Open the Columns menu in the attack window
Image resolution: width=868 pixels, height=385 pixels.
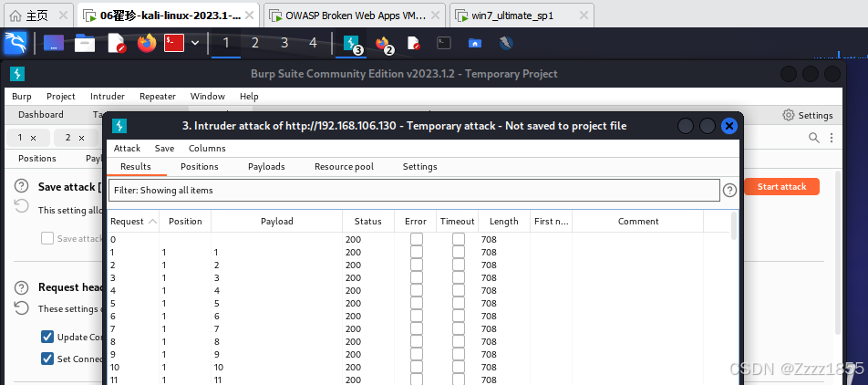coord(207,149)
